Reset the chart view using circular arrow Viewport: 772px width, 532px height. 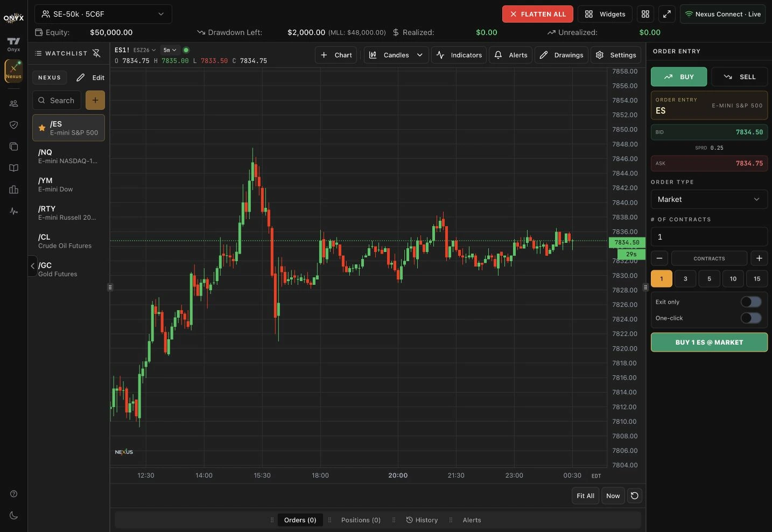click(x=635, y=496)
